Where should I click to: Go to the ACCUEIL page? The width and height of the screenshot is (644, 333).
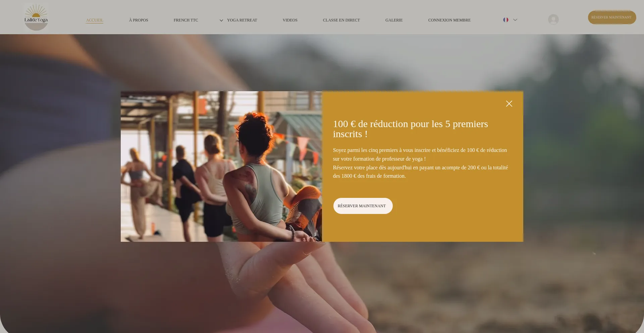point(95,20)
